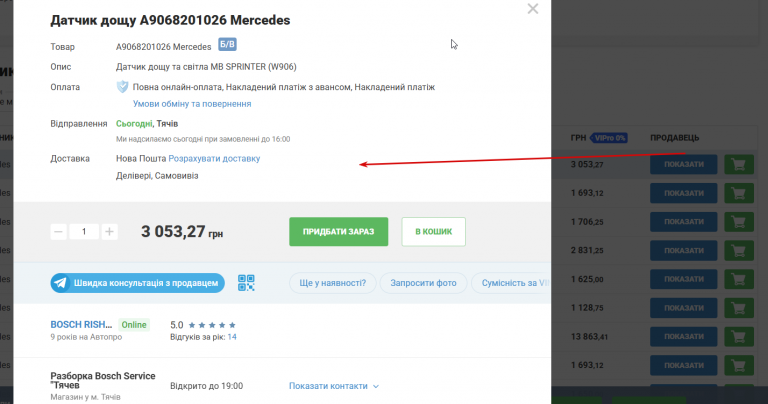Click ГРН column header
The height and width of the screenshot is (404, 768).
coord(578,138)
